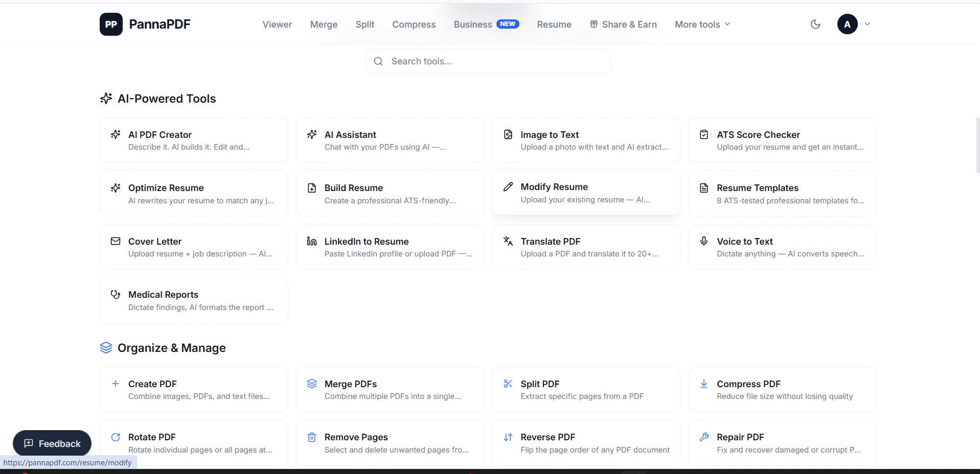Toggle dark mode with the moon icon
Viewport: 980px width, 474px height.
(x=815, y=24)
